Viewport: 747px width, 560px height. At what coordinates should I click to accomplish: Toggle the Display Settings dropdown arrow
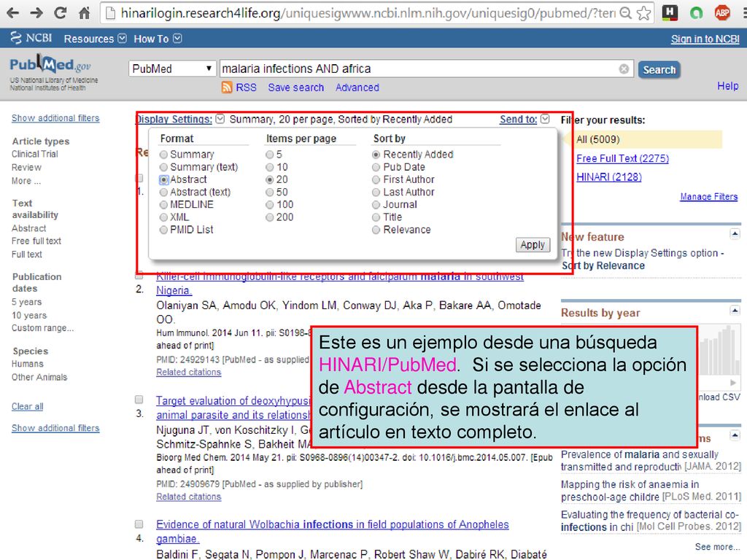[220, 119]
